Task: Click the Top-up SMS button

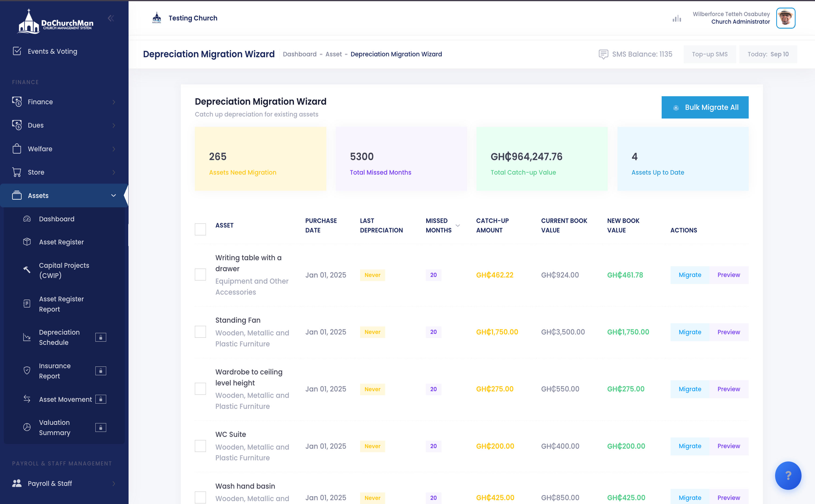Action: (710, 54)
